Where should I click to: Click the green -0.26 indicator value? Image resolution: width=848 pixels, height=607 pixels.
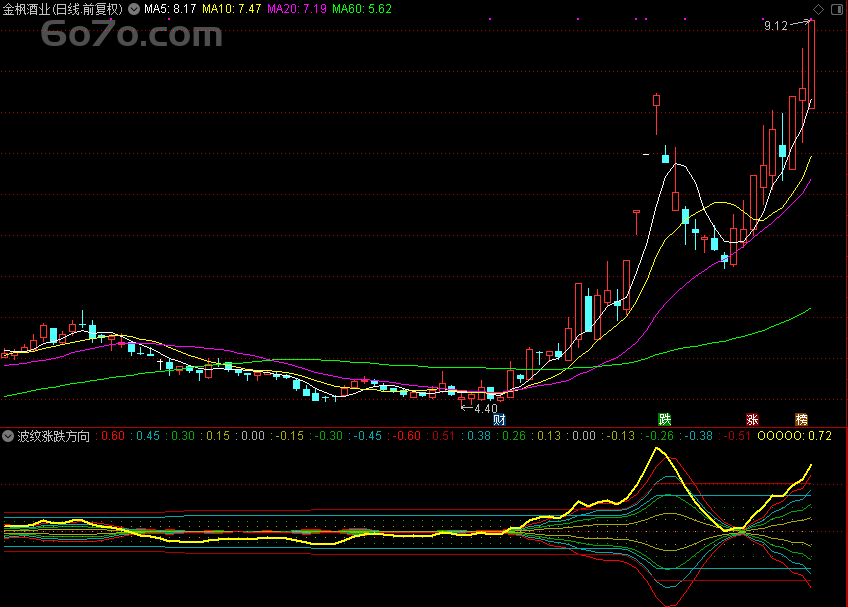[x=660, y=436]
